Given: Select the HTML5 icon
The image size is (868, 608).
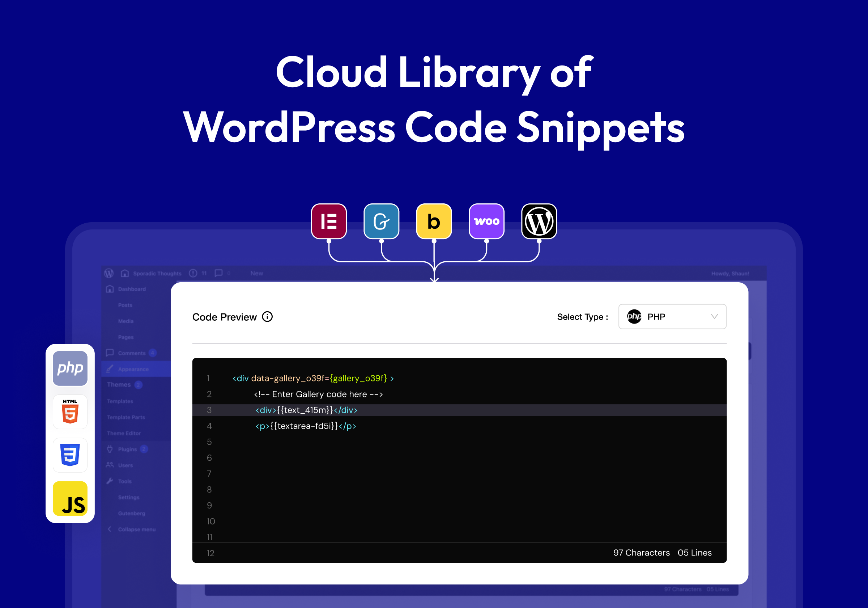Looking at the screenshot, I should (70, 412).
